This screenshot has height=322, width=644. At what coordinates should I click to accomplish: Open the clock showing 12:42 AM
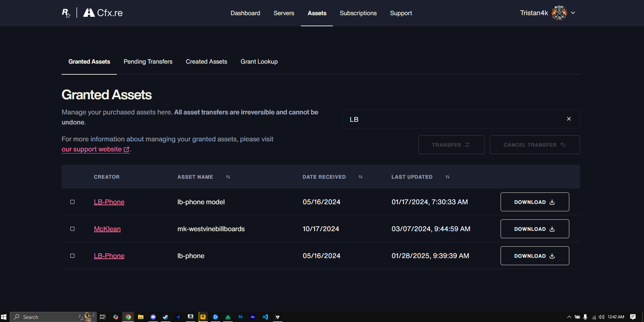click(616, 317)
